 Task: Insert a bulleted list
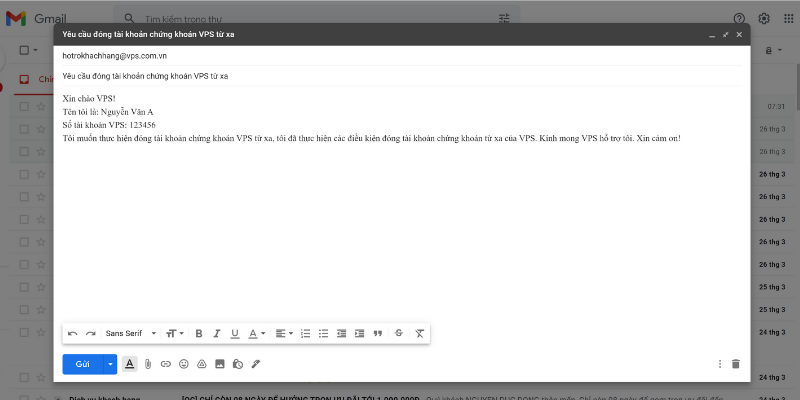click(323, 334)
